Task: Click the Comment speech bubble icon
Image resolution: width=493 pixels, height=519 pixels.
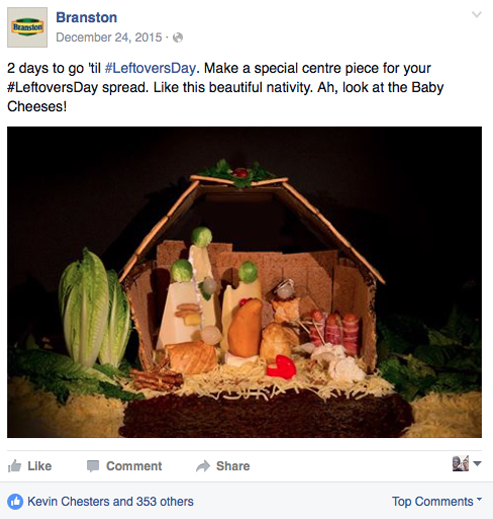Action: point(93,466)
